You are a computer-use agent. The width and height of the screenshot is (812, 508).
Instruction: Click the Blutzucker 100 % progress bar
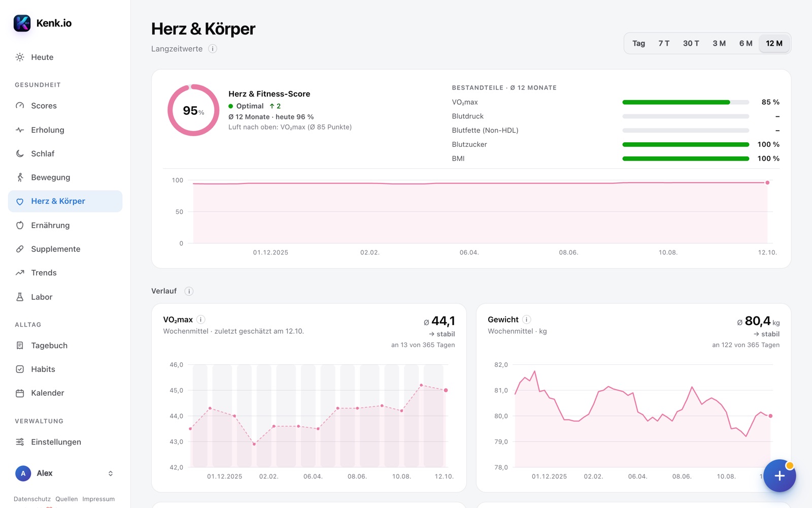(x=686, y=145)
